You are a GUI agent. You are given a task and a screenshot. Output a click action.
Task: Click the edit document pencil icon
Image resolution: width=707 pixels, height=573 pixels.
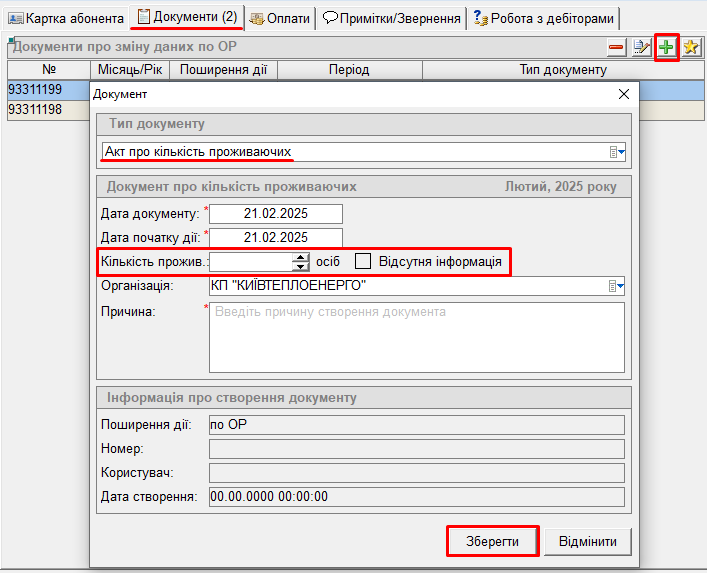tap(641, 47)
